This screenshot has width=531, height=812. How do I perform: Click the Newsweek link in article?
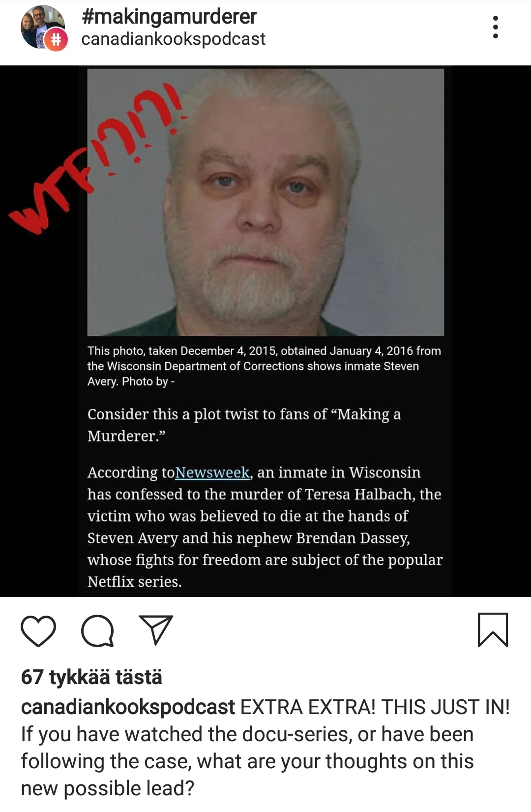[212, 472]
